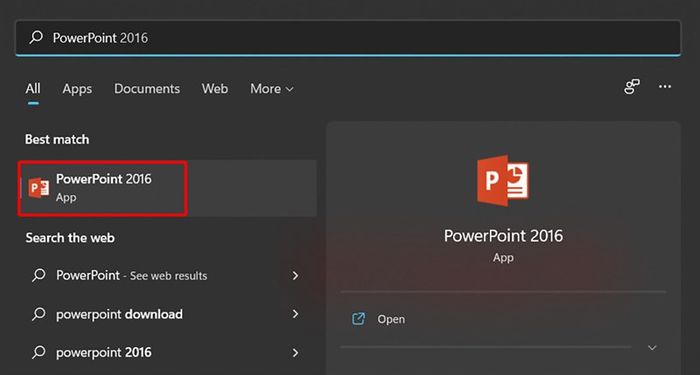Click magnifier icon beside 'powerpoint download'
The height and width of the screenshot is (375, 700).
[38, 314]
